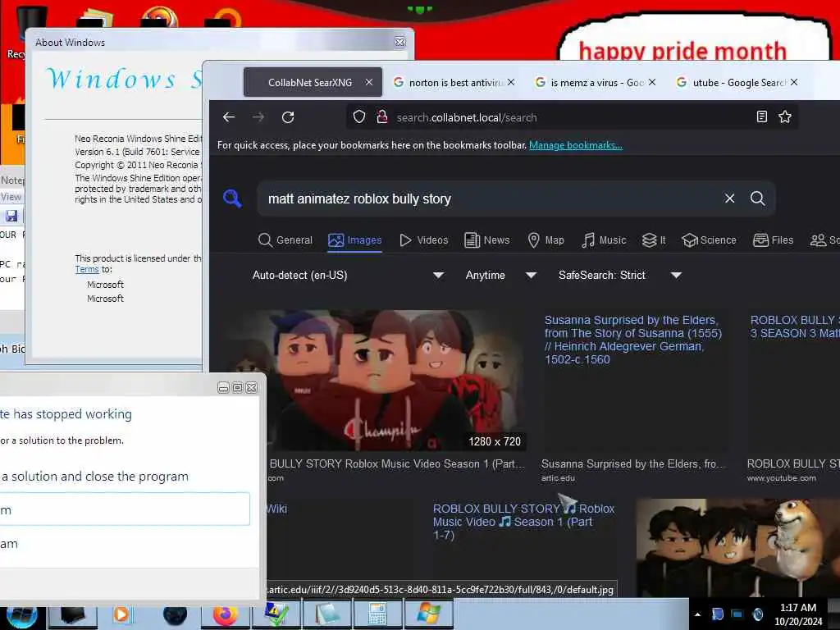Close the norton is best antivirus tab
The image size is (840, 630).
(x=511, y=83)
